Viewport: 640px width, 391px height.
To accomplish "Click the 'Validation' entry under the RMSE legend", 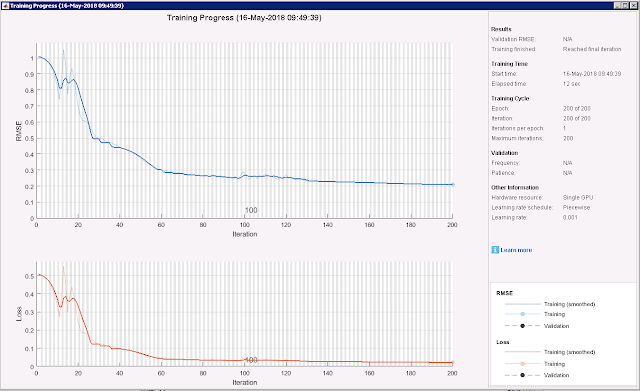I will point(556,326).
